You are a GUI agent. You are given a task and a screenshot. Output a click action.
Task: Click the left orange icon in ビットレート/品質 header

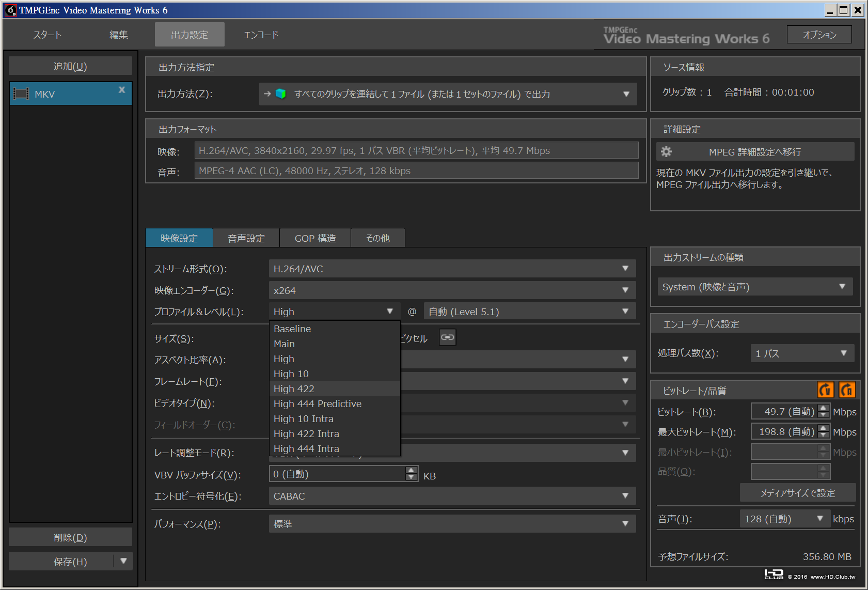tap(825, 390)
